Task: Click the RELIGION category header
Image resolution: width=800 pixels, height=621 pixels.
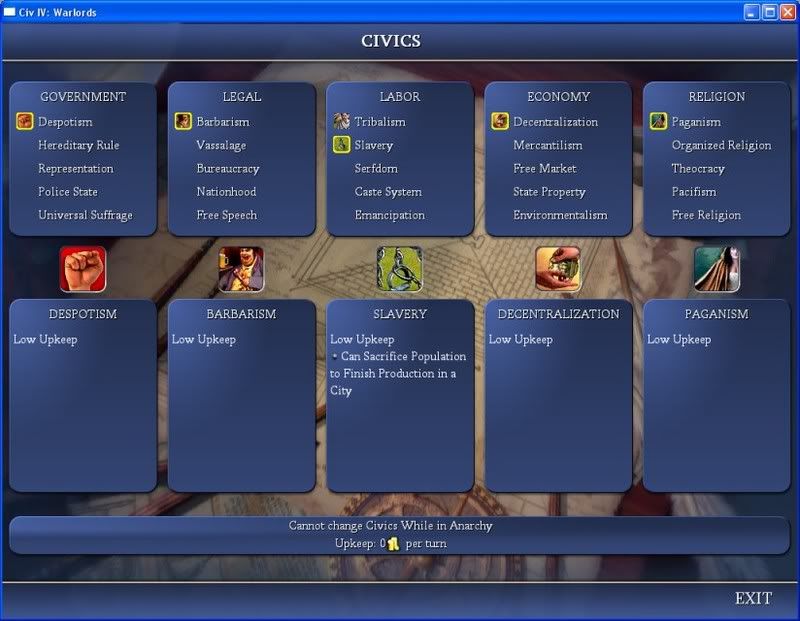Action: click(x=717, y=97)
